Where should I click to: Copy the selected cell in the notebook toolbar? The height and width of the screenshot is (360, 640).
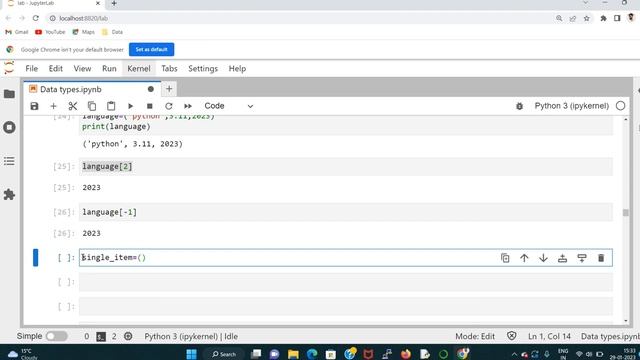pos(92,106)
